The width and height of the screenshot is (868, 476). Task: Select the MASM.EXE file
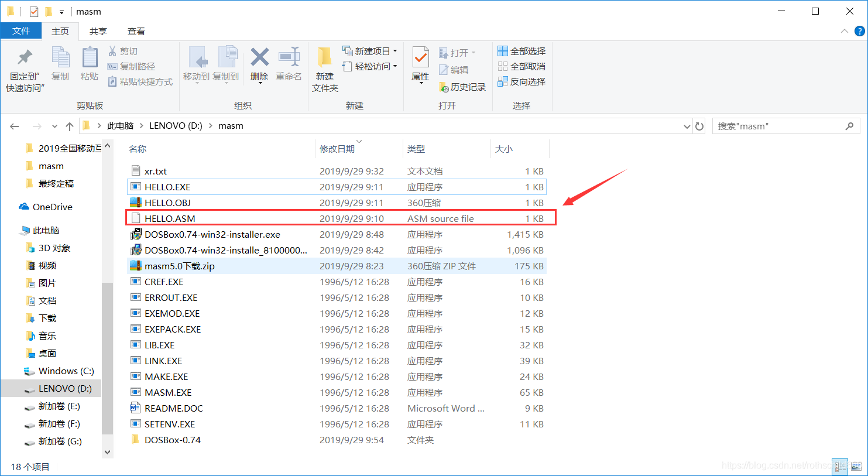(x=337, y=392)
